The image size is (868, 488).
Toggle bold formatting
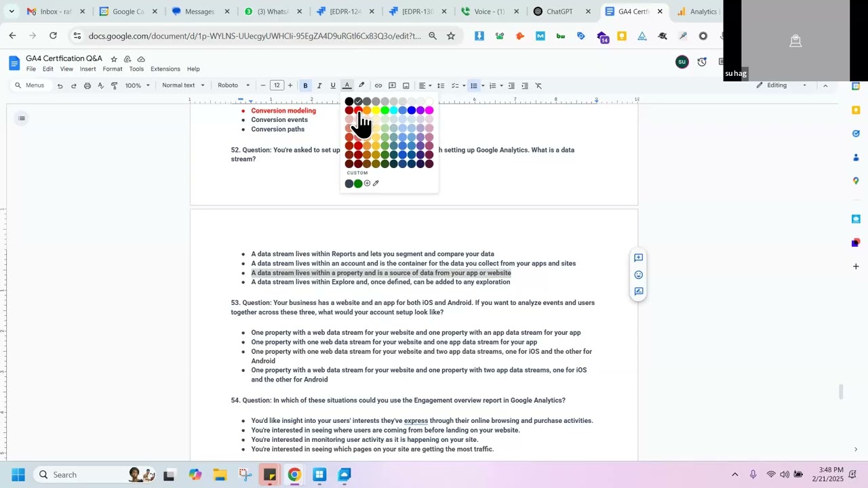(305, 85)
